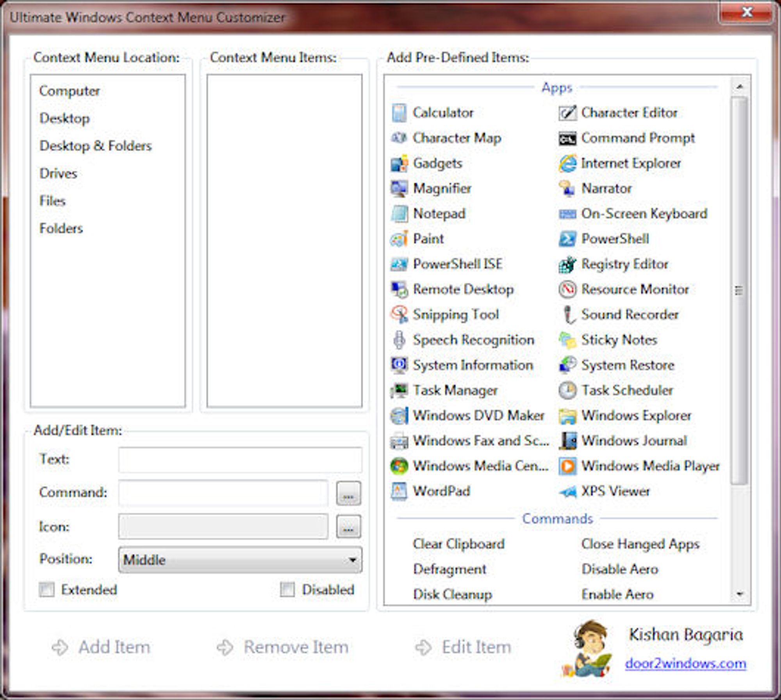Screen dimensions: 781x700
Task: Select the System Restore icon
Action: [567, 365]
